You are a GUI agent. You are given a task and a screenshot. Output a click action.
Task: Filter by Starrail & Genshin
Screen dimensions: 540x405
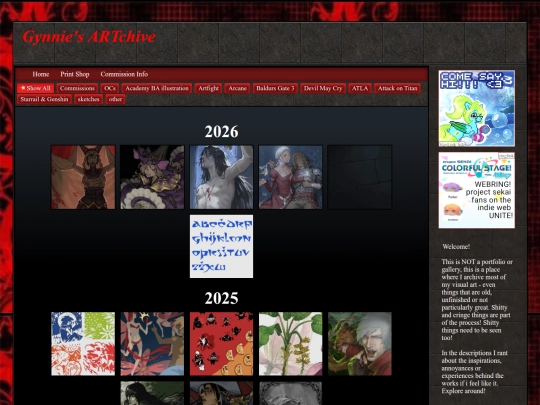(44, 99)
